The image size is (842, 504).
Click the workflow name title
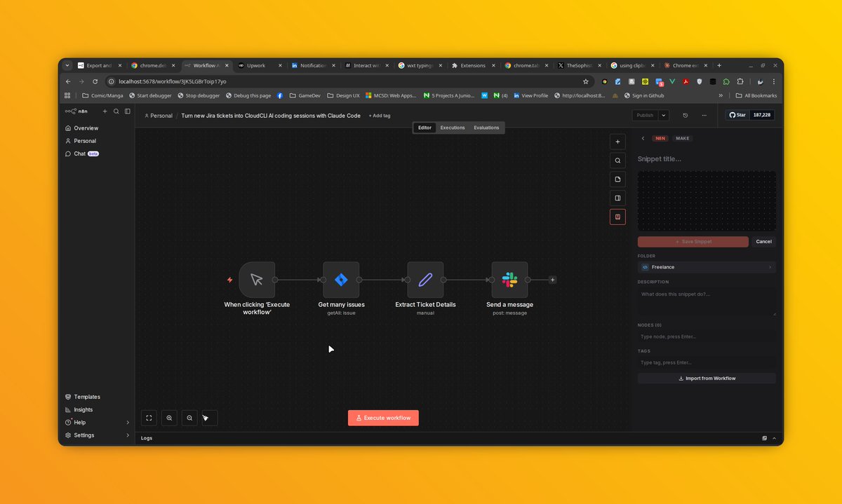click(271, 116)
